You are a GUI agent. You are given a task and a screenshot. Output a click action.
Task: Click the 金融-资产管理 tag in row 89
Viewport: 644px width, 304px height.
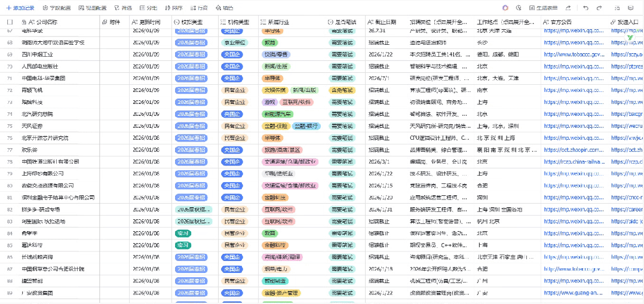click(281, 293)
